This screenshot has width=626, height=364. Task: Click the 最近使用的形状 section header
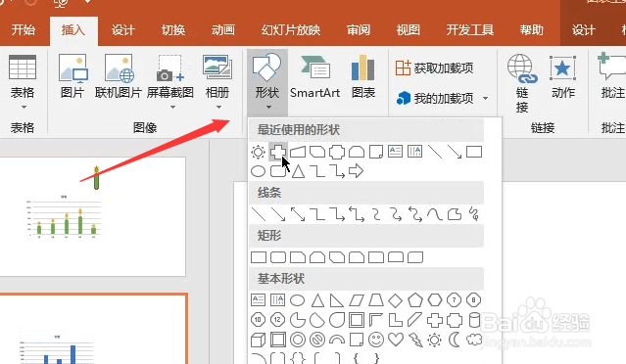pos(366,130)
